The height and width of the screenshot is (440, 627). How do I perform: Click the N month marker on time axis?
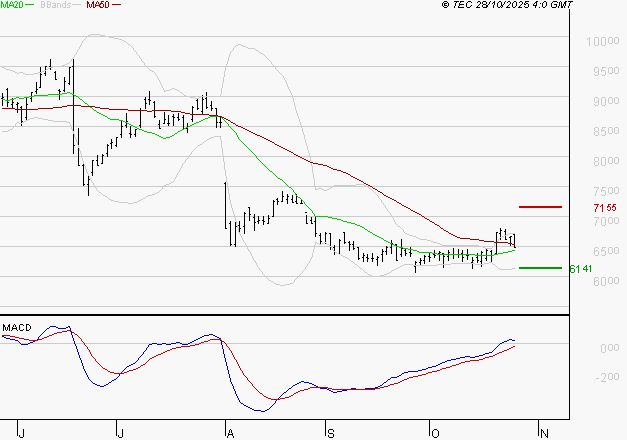[x=544, y=434]
